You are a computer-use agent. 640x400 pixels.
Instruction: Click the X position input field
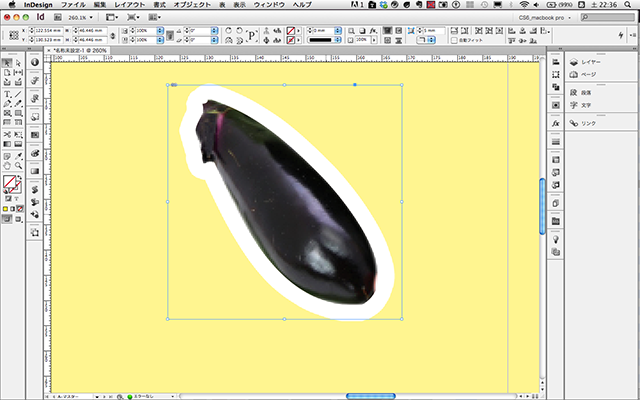(x=50, y=31)
